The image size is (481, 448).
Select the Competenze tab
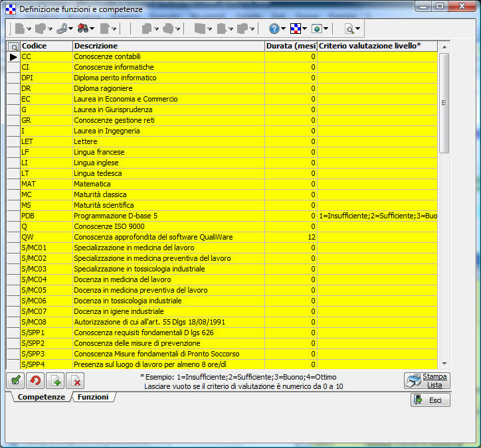41,397
